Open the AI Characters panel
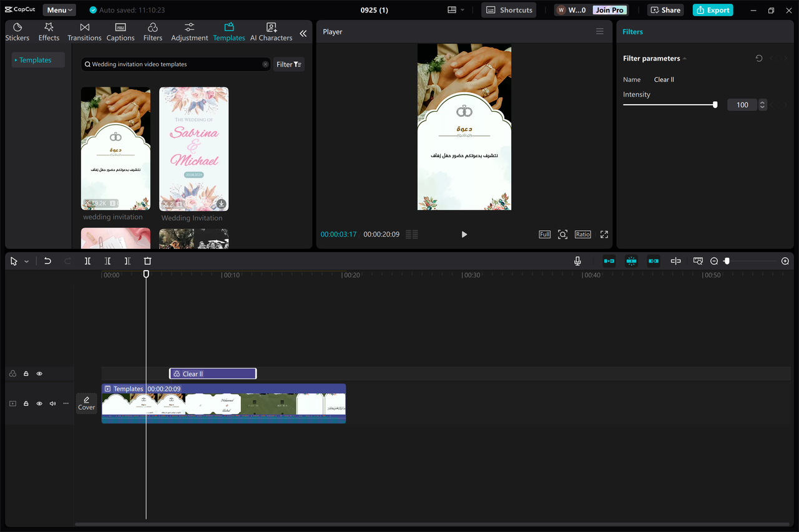 click(270, 31)
